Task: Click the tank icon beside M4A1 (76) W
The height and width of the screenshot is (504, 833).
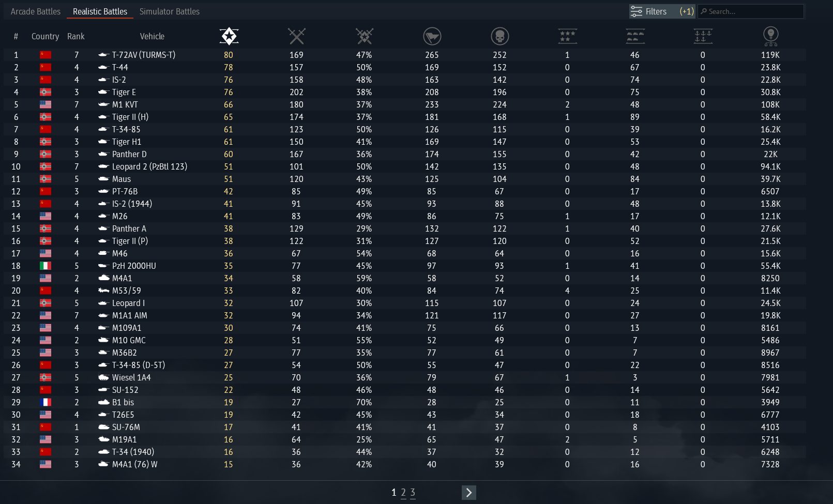Action: pos(103,464)
